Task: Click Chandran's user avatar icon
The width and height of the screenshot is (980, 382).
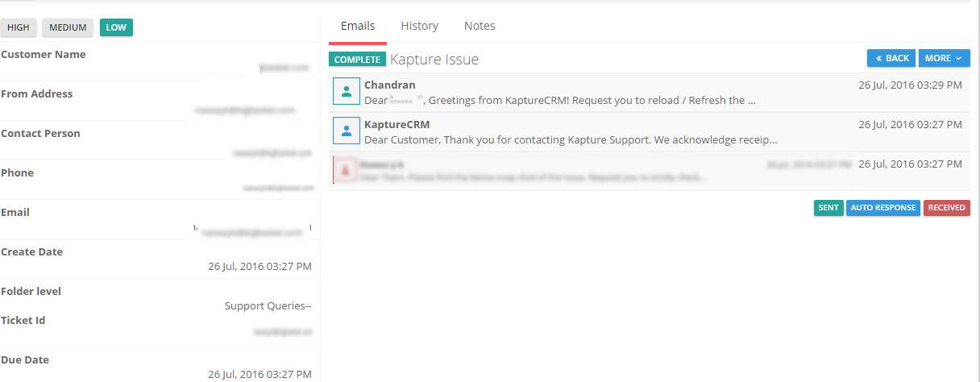Action: [x=346, y=92]
